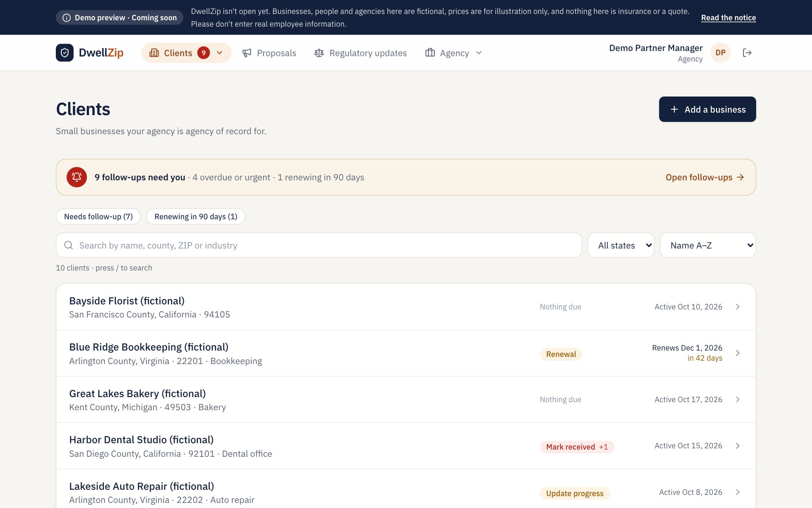Open Blue Ridge Bookkeeping (fictional) client
The width and height of the screenshot is (812, 508).
coord(406,353)
